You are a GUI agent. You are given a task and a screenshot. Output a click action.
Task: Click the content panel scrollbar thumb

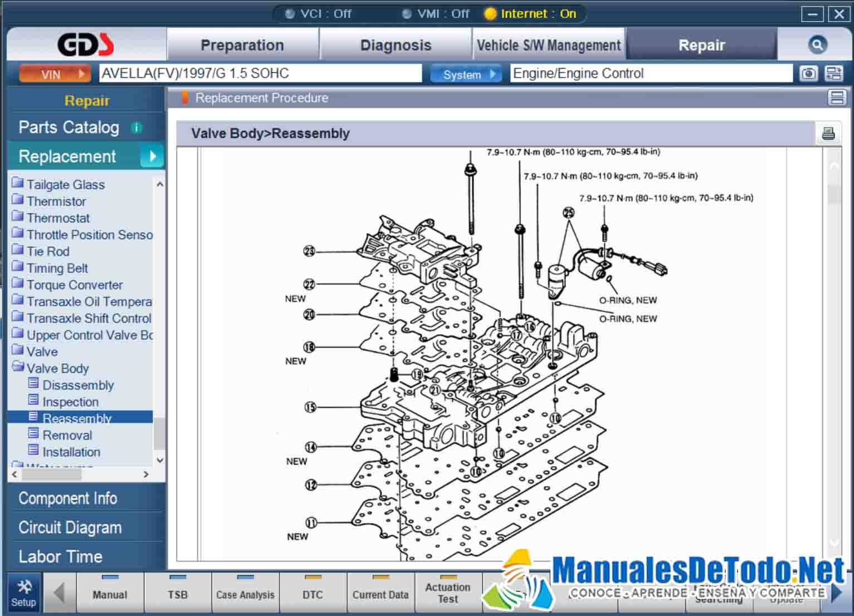pos(834,194)
